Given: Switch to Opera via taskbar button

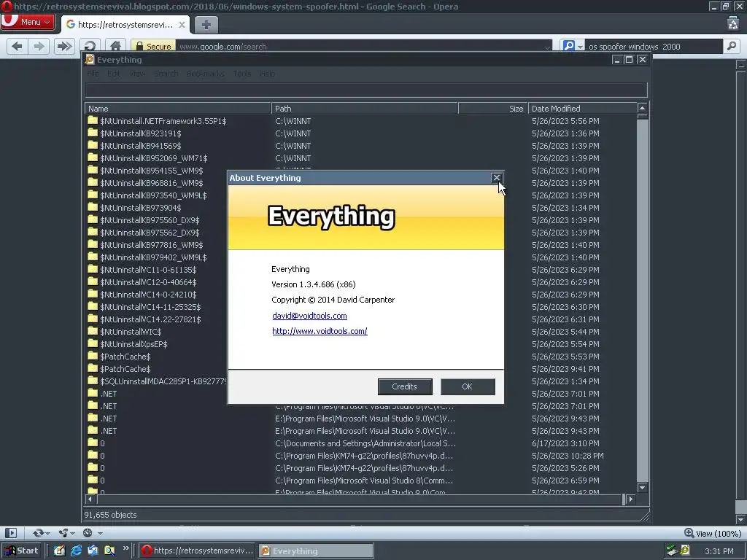Looking at the screenshot, I should (x=198, y=551).
